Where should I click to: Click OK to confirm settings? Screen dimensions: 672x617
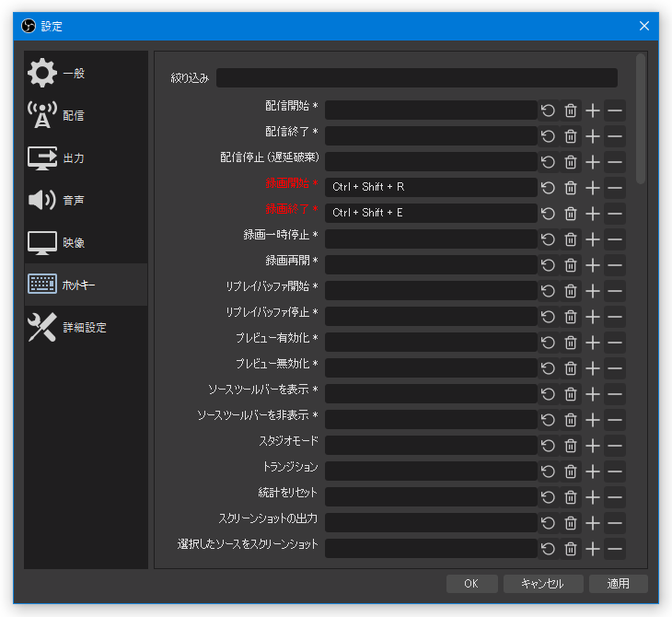tap(471, 584)
